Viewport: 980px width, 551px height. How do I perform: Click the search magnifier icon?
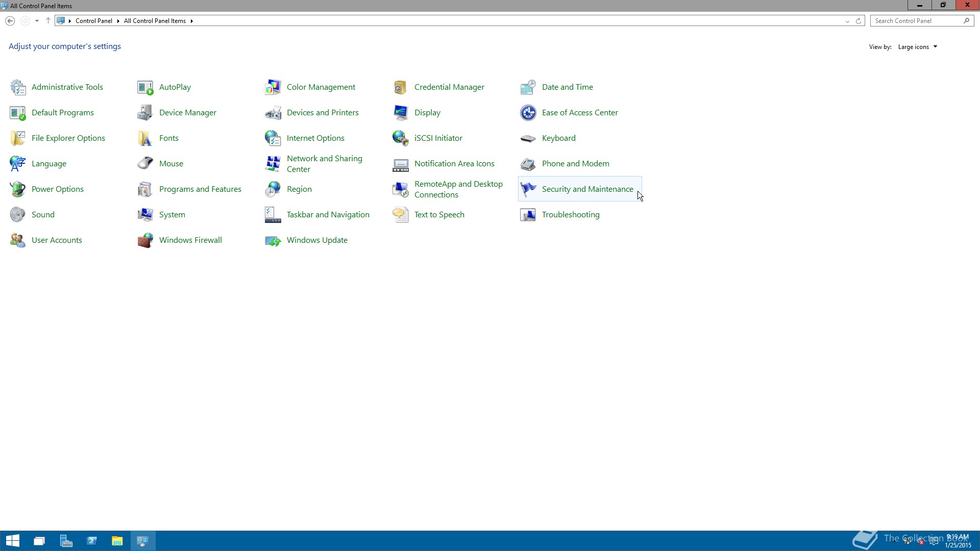click(967, 21)
